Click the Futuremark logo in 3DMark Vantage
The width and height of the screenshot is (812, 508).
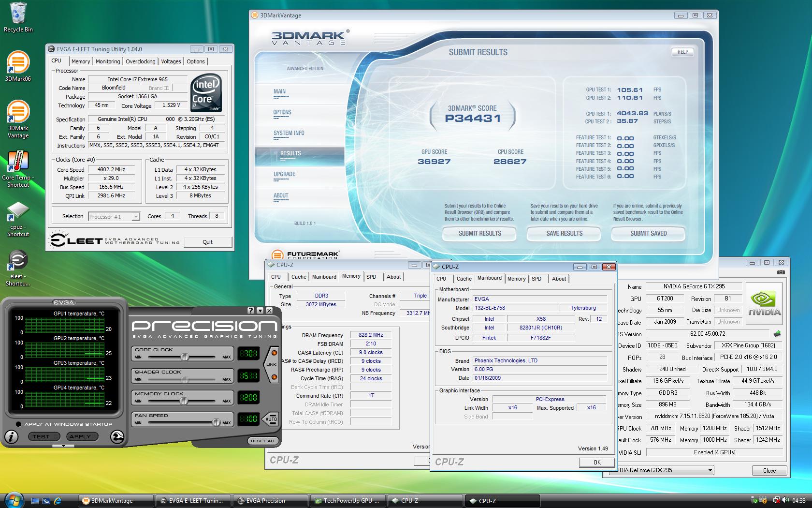(305, 255)
